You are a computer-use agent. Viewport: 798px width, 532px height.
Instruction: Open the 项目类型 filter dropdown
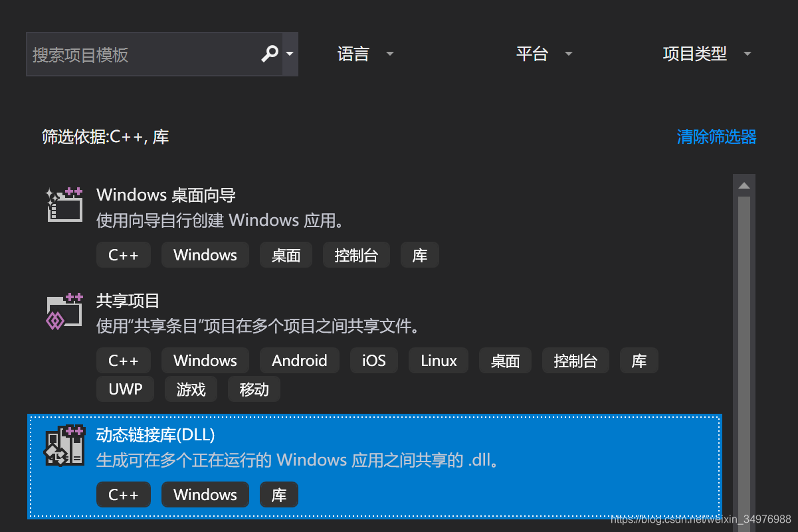(707, 54)
